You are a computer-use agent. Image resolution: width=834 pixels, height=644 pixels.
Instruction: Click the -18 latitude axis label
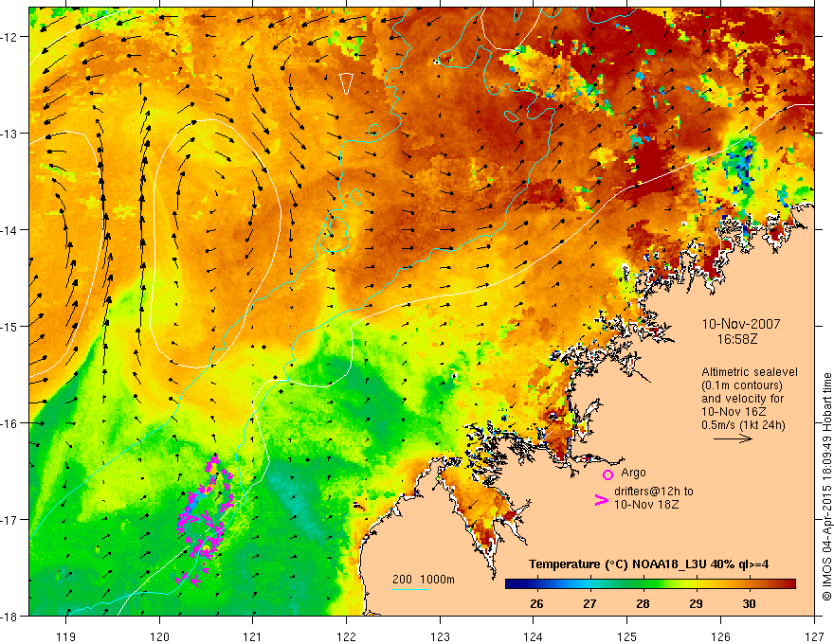coord(11,617)
